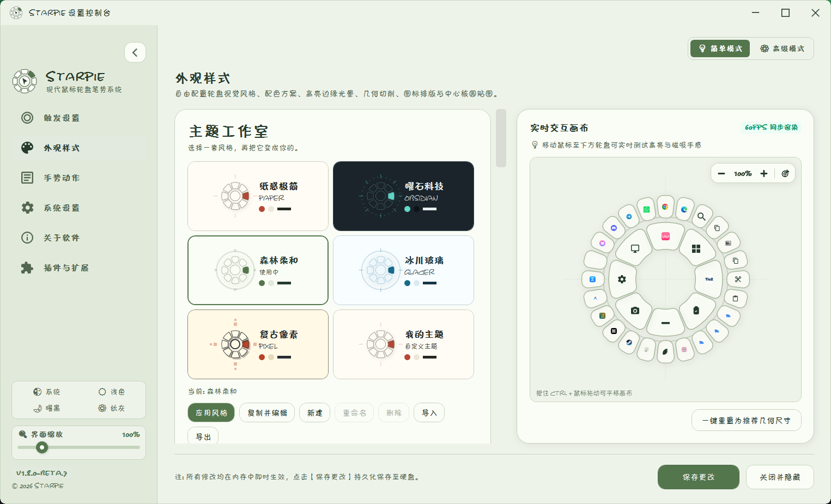Image resolution: width=831 pixels, height=504 pixels.
Task: Choose the 曜石科技 Obsidian theme card
Action: [x=403, y=196]
